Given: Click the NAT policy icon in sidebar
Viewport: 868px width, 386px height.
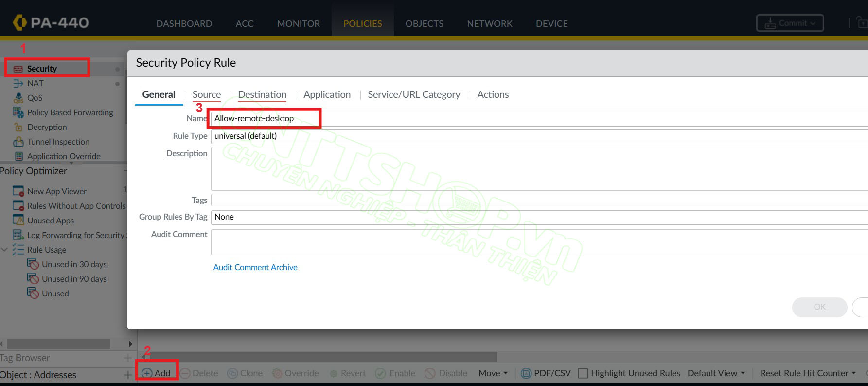Looking at the screenshot, I should 18,84.
